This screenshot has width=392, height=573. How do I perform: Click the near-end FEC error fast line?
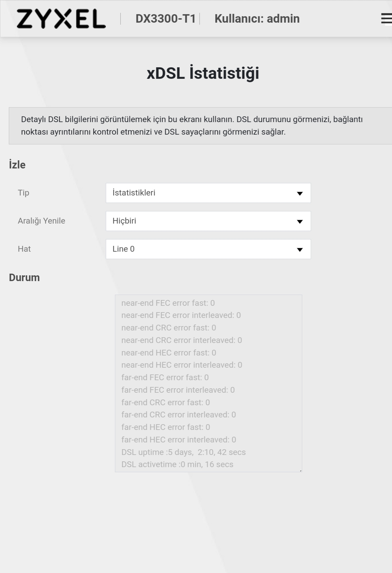pyautogui.click(x=168, y=303)
